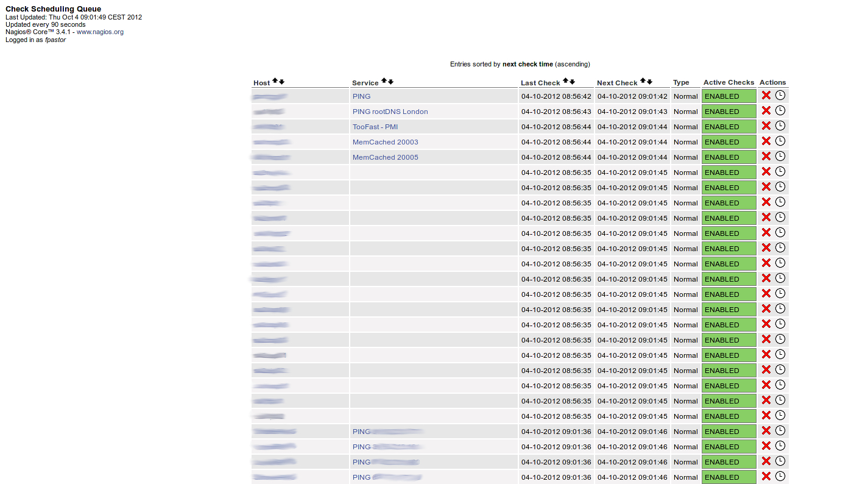Sort Last Check column ascending
Image resolution: width=868 pixels, height=484 pixels.
pos(565,81)
